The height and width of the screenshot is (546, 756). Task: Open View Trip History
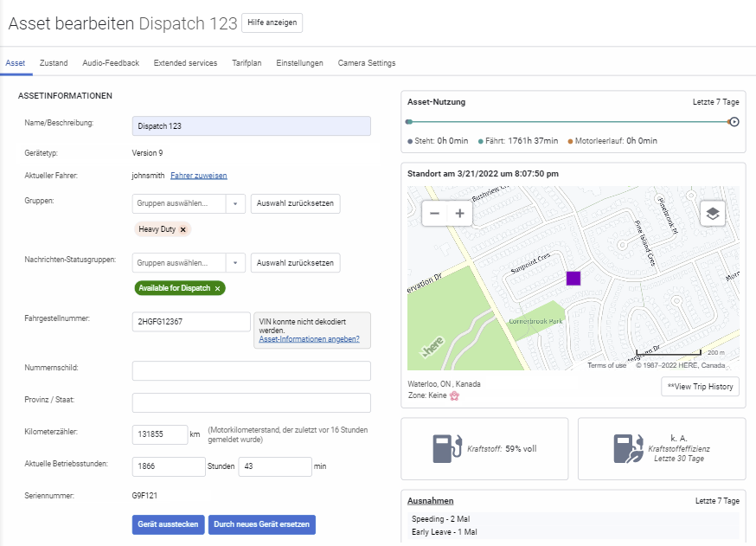click(x=700, y=387)
